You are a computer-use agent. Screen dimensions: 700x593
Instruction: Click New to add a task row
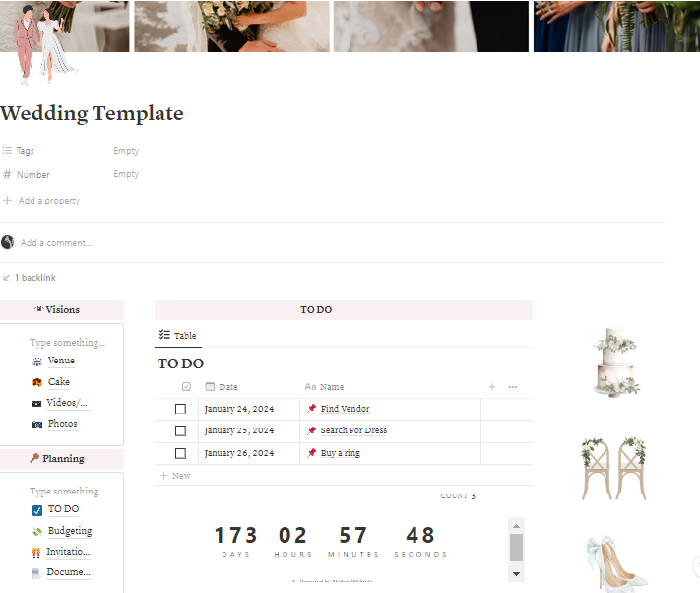(x=175, y=476)
